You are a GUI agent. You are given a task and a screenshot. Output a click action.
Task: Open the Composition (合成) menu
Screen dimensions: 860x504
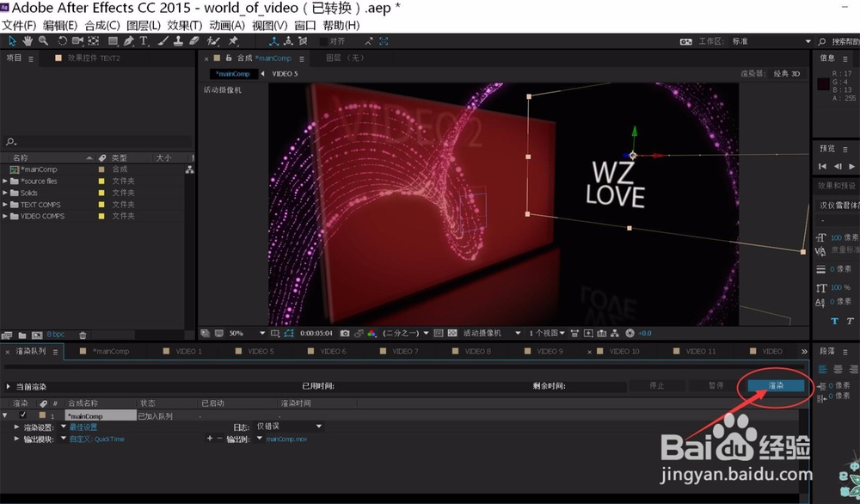[x=102, y=25]
